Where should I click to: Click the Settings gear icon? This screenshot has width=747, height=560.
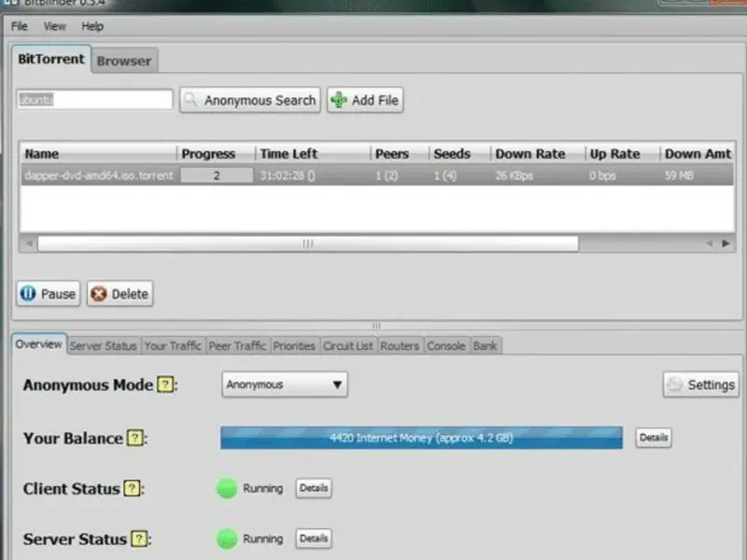point(675,385)
